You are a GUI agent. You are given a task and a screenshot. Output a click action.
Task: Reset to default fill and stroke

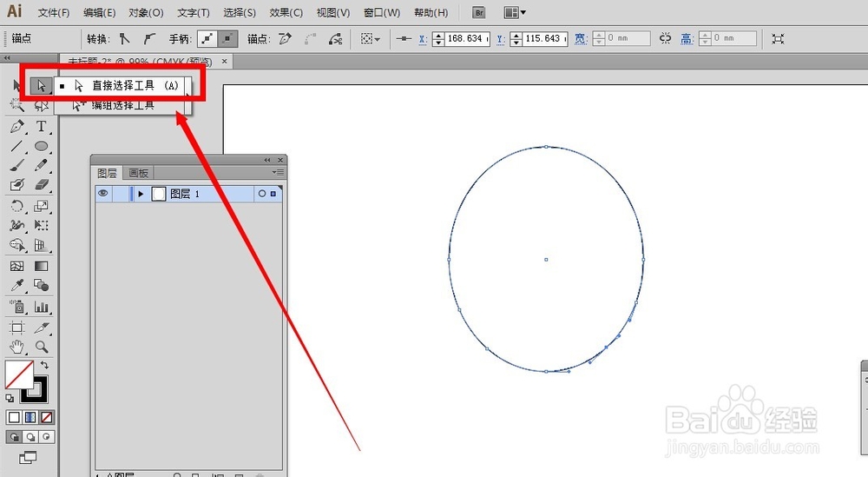click(x=10, y=398)
